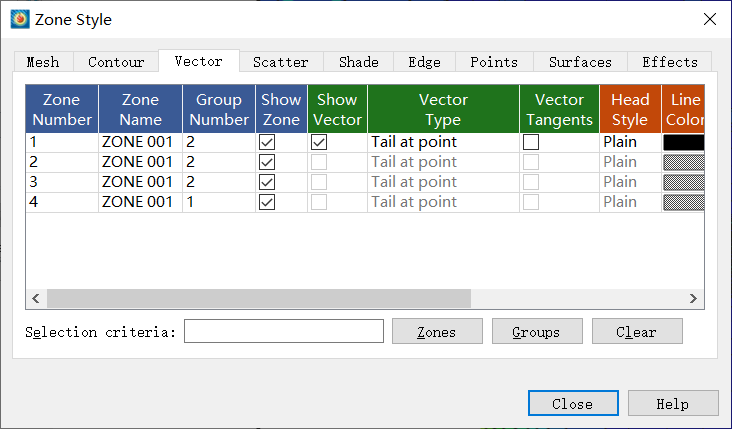Open Vector Type 'Tail at point' for zone 1
The width and height of the screenshot is (732, 429).
pyautogui.click(x=443, y=142)
